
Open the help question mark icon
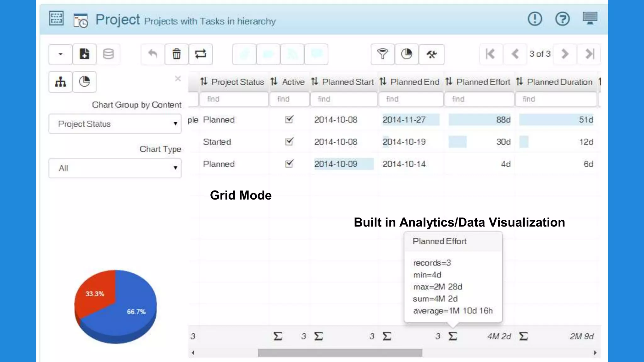click(562, 19)
